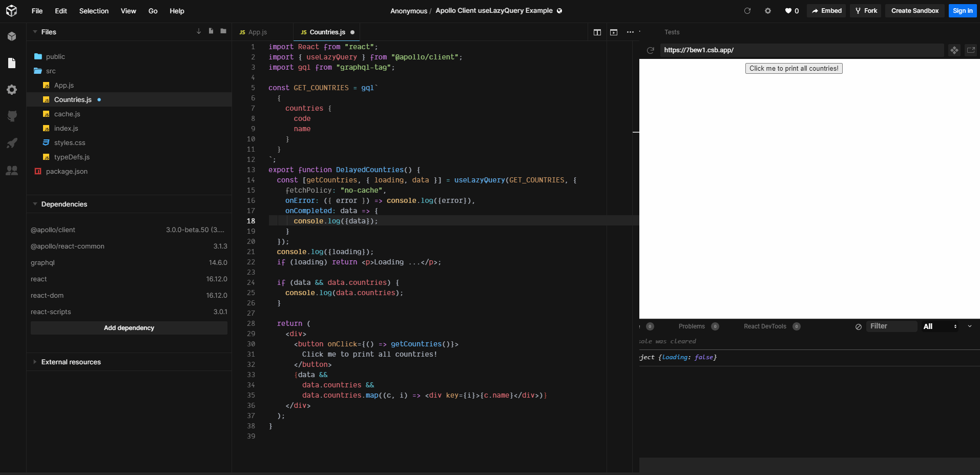Select the Countries.js editor tab
The height and width of the screenshot is (475, 980).
click(327, 32)
